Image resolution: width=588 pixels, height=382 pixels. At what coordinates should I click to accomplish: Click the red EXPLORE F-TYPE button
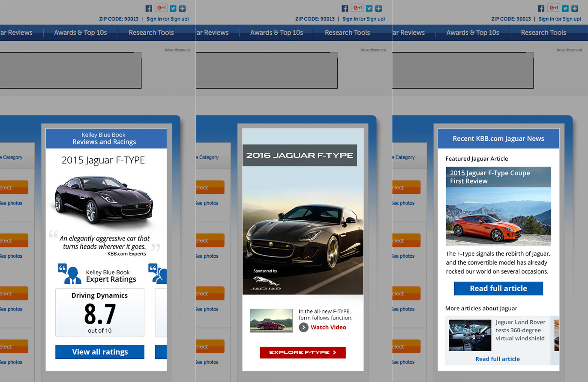[303, 352]
